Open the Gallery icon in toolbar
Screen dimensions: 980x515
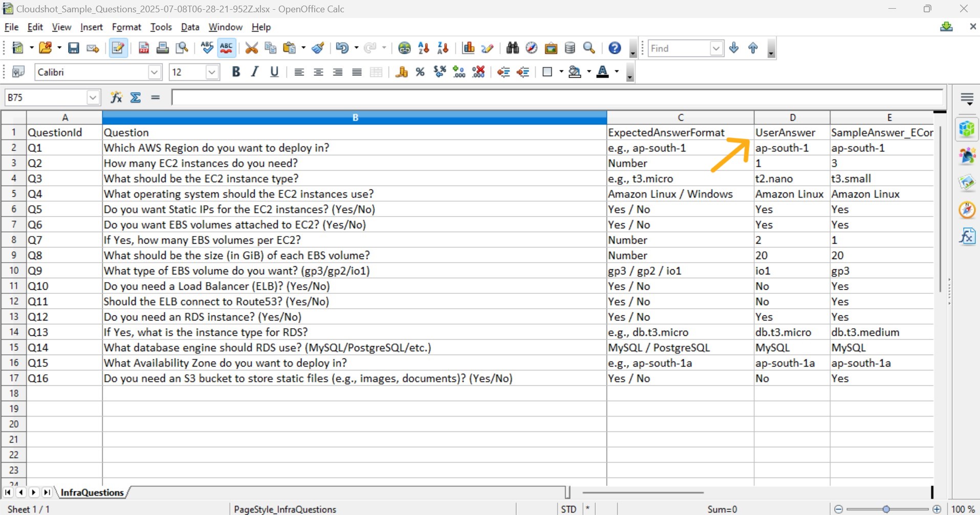pos(551,48)
